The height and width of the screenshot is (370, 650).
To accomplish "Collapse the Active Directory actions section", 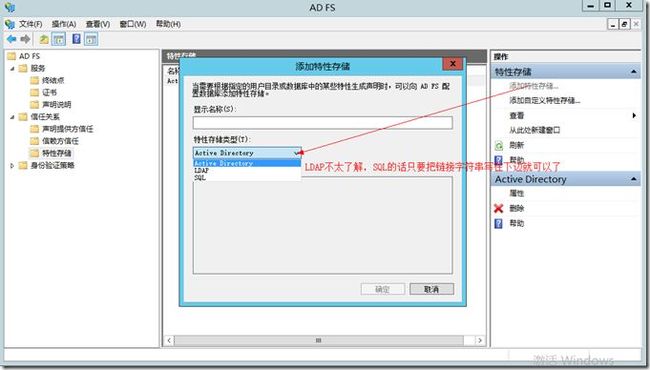I will coord(633,179).
